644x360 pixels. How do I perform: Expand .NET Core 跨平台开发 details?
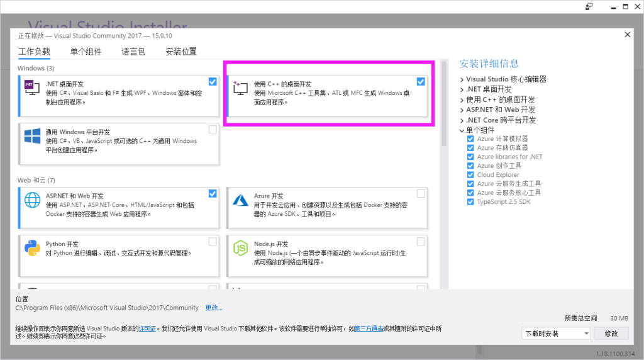click(x=462, y=120)
